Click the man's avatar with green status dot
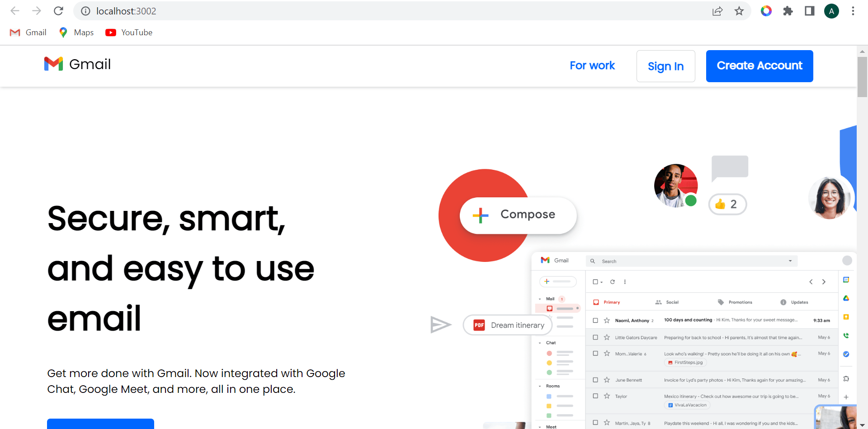The height and width of the screenshot is (429, 868). [676, 186]
